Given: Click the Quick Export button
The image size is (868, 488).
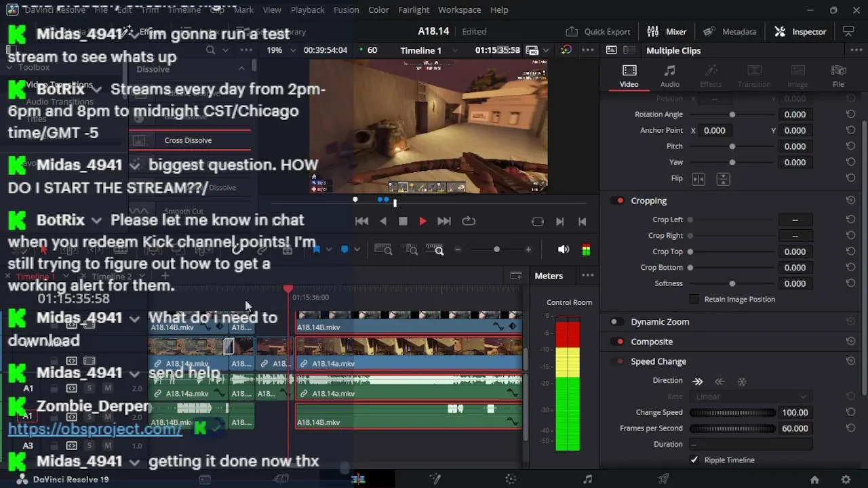Looking at the screenshot, I should click(x=598, y=31).
